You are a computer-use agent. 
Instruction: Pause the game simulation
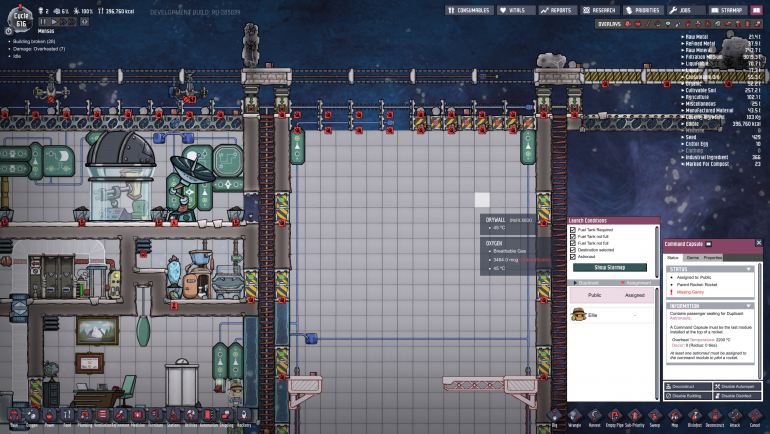[43, 22]
